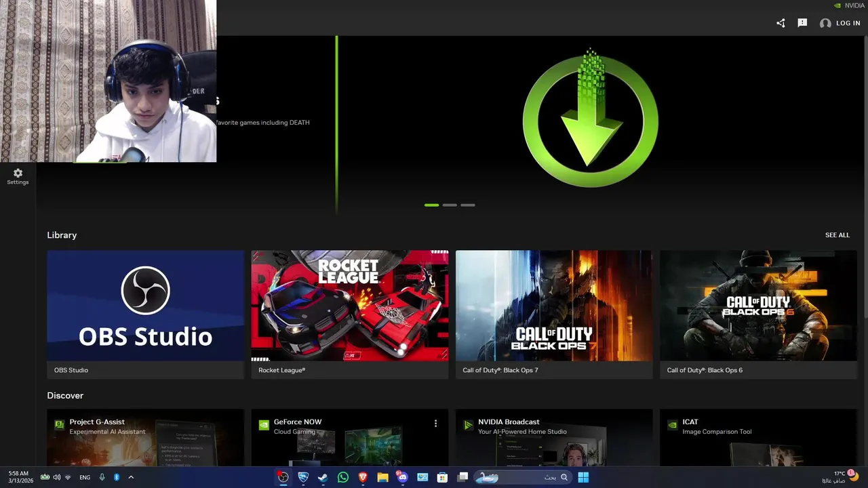Open the GeForce NOW discover card

tap(350, 438)
